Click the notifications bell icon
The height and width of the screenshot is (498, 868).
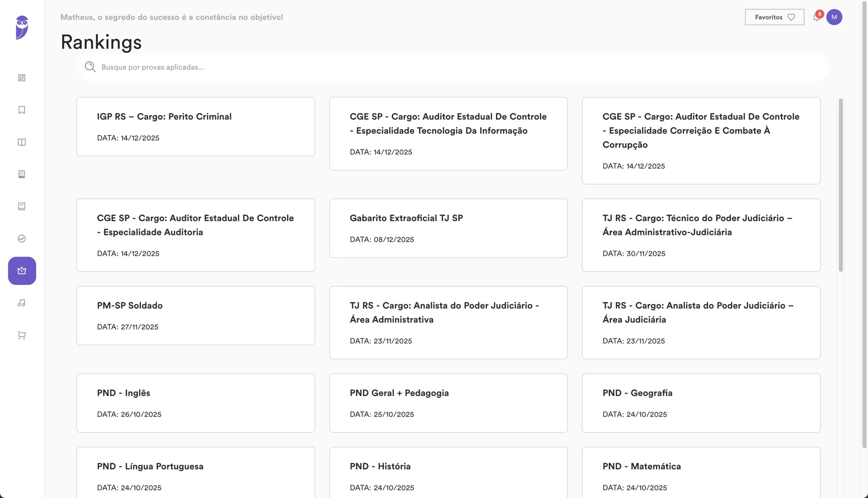point(816,17)
